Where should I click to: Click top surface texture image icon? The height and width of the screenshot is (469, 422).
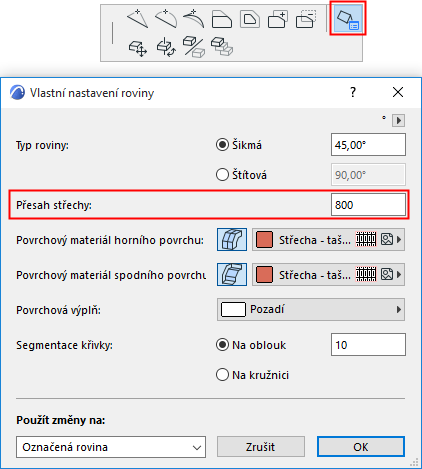pos(387,239)
